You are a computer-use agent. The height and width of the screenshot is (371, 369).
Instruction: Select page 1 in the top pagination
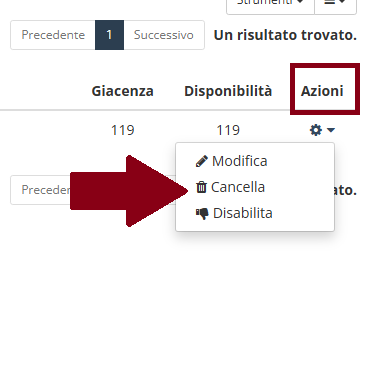point(109,35)
